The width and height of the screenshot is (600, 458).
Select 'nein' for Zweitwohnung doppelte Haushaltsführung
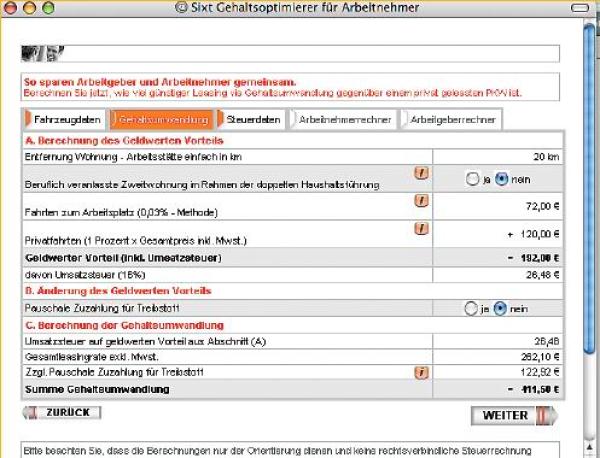(x=501, y=179)
